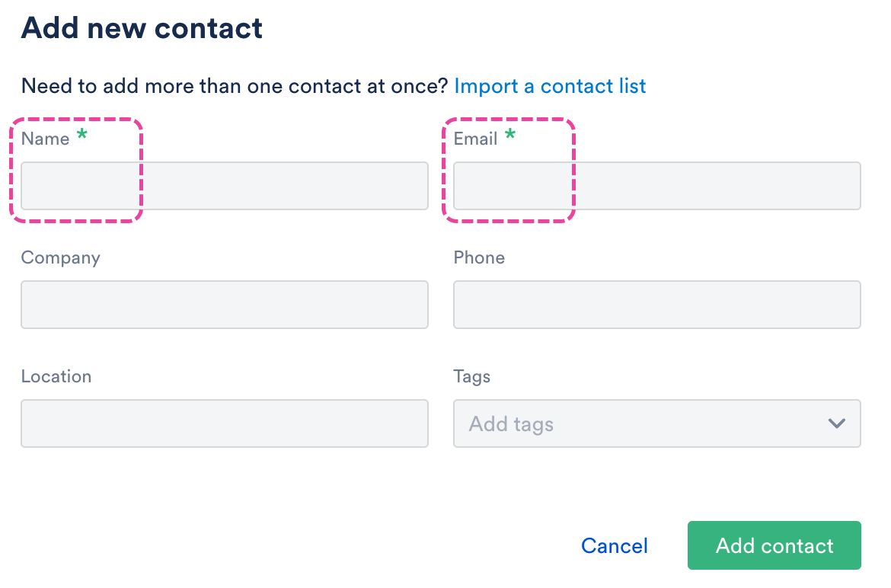Click the required asterisk beside Email
Screen dimensions: 891x588
click(x=510, y=137)
